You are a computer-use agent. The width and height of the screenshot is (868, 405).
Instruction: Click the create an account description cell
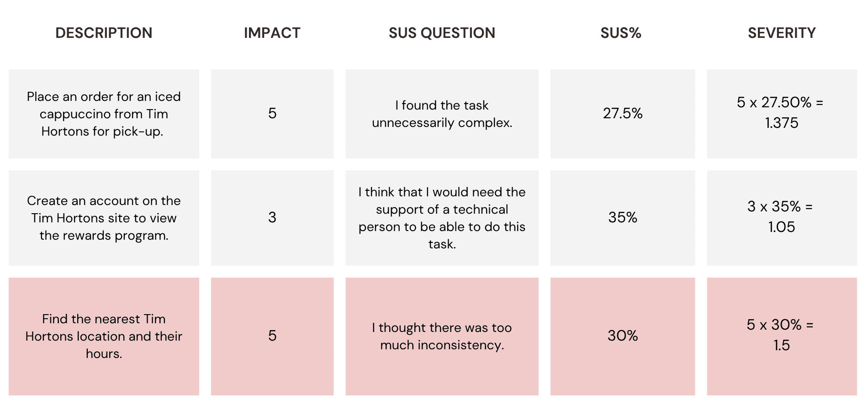pyautogui.click(x=104, y=218)
